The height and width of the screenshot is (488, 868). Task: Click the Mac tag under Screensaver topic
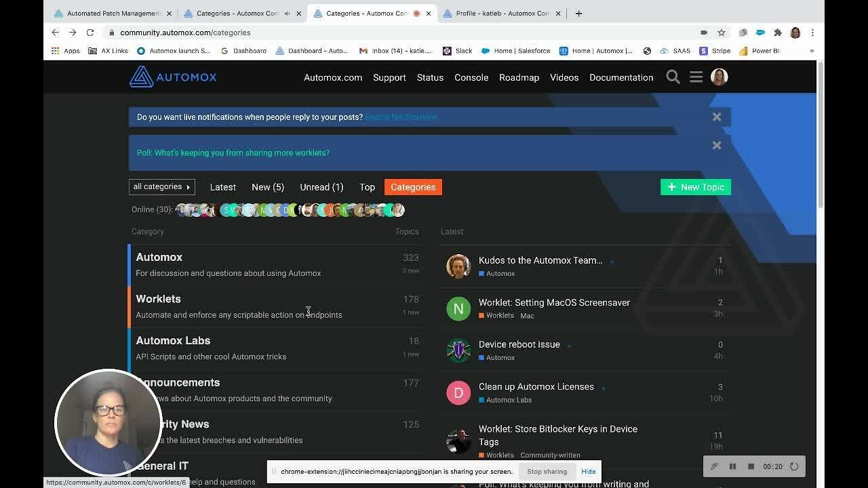(x=527, y=316)
